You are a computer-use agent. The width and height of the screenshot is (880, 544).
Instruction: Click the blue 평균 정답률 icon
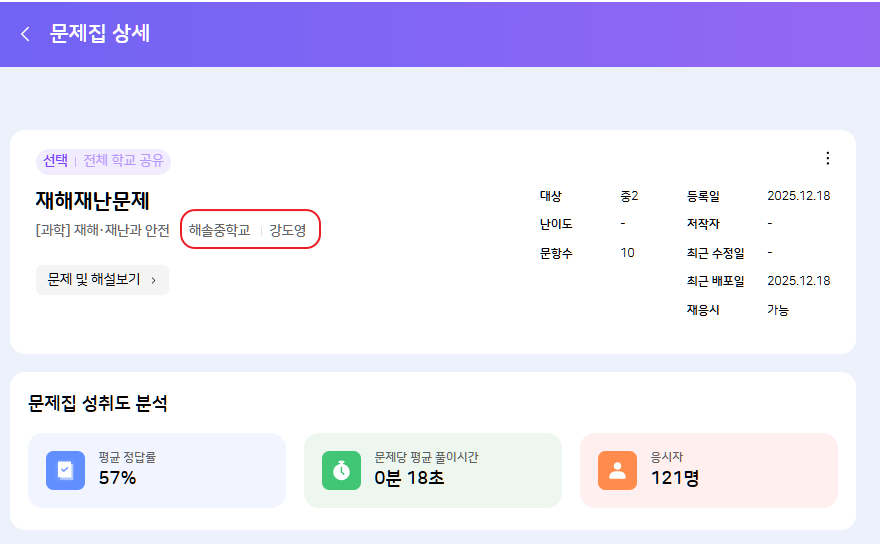66,470
